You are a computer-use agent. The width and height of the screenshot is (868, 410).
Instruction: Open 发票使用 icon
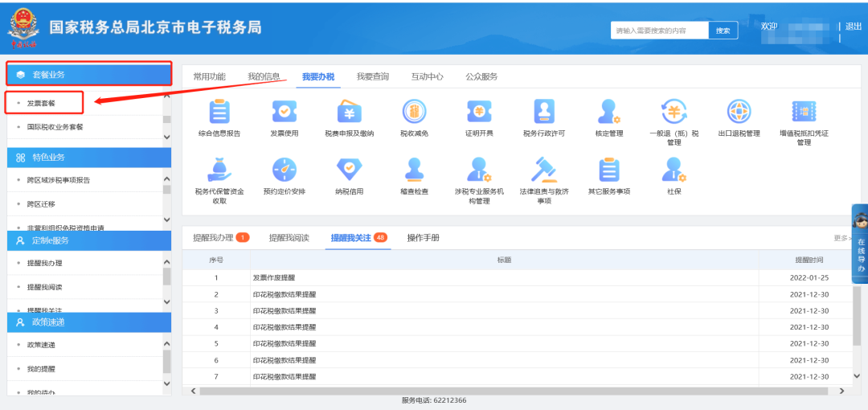click(x=285, y=112)
